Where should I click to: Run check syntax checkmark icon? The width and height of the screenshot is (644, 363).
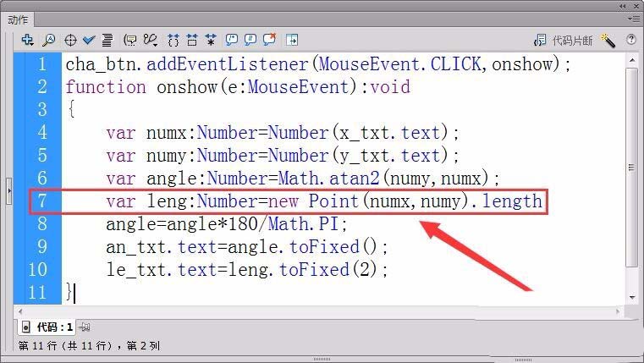click(89, 41)
